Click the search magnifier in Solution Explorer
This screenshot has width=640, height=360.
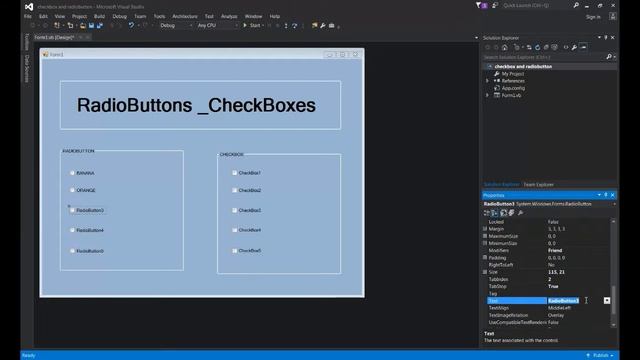609,57
